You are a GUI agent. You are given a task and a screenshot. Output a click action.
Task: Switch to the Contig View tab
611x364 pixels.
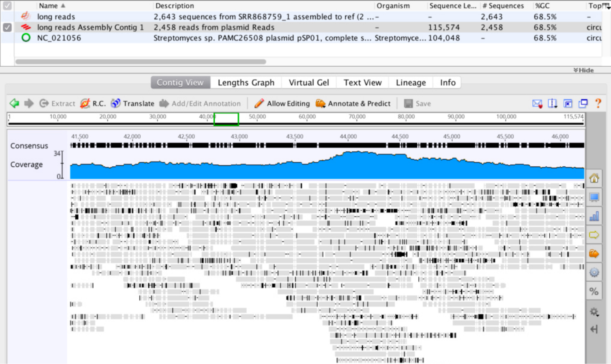click(180, 82)
